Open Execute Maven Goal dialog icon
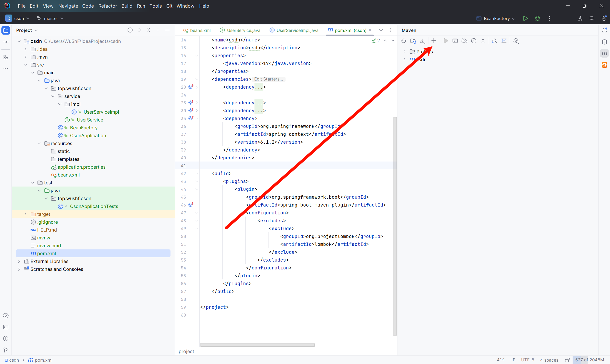 455,41
